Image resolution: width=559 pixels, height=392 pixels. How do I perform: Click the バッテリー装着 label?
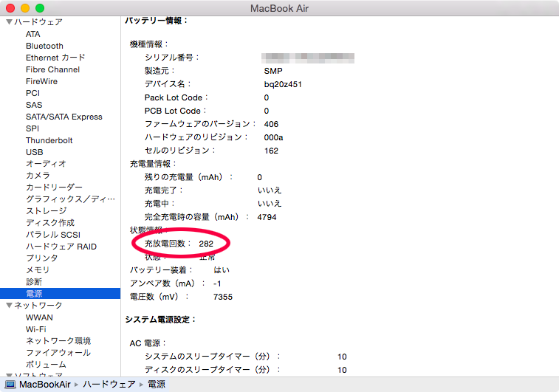point(161,270)
